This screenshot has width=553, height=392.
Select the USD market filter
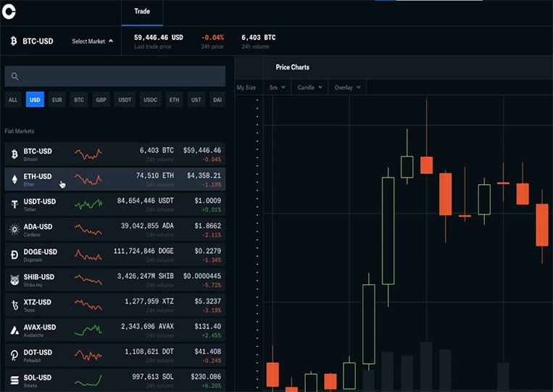coord(35,100)
